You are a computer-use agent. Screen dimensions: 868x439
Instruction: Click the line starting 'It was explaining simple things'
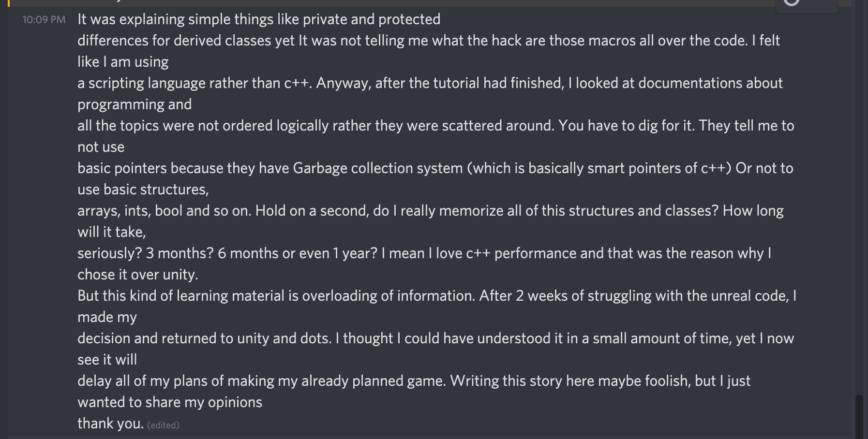[259, 19]
